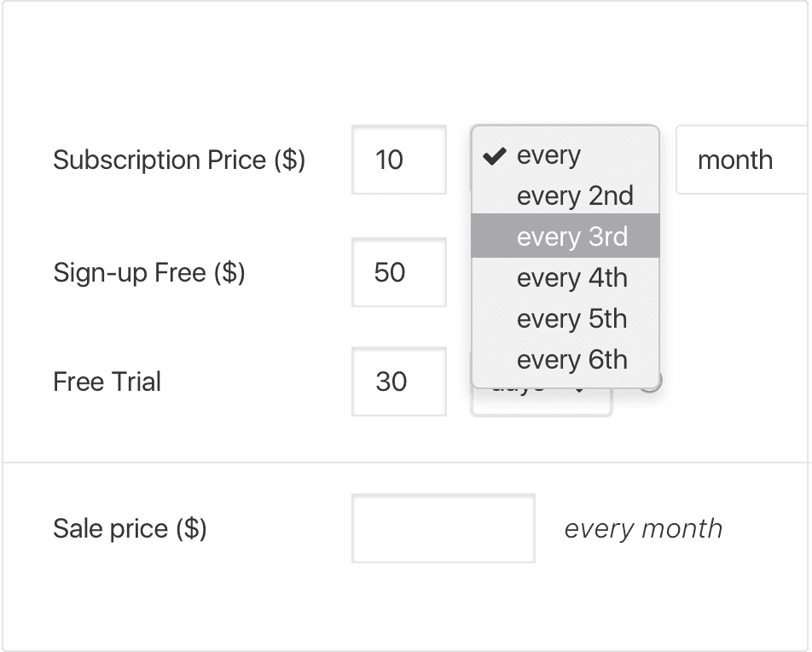812x652 pixels.
Task: Click the italic "every month" text
Action: (x=643, y=528)
